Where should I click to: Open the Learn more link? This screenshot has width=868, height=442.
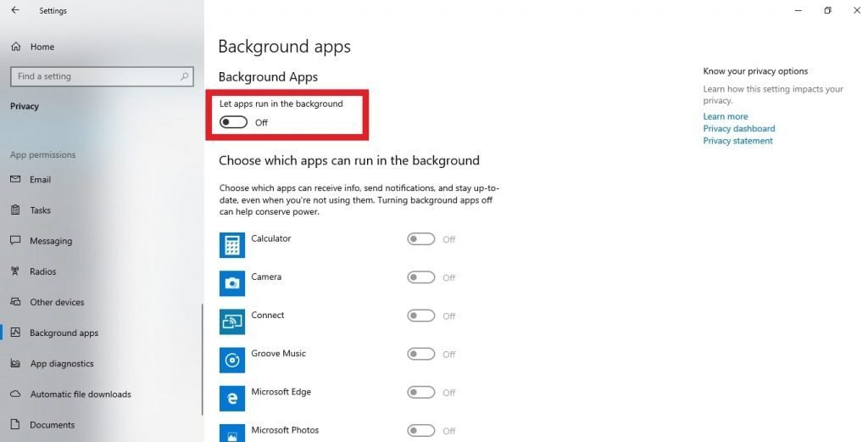[x=725, y=116]
